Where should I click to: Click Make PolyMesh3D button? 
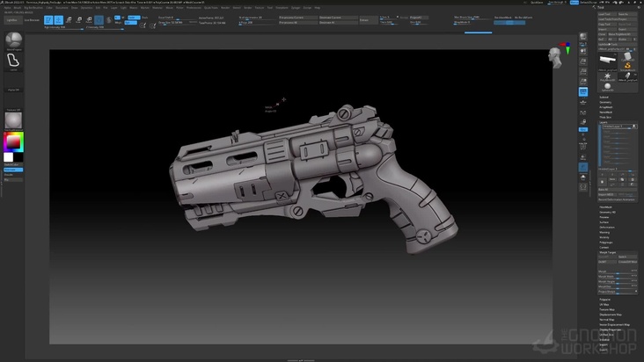click(620, 34)
